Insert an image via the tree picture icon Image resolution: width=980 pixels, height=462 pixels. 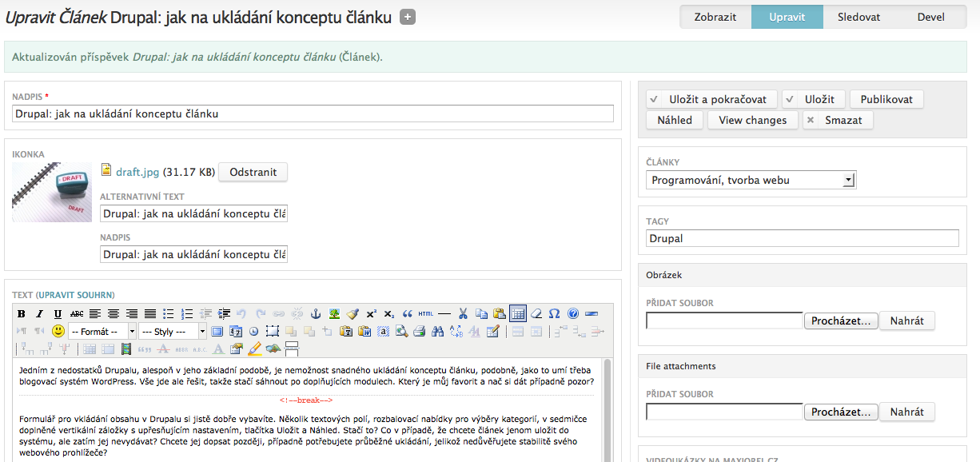pos(334,313)
